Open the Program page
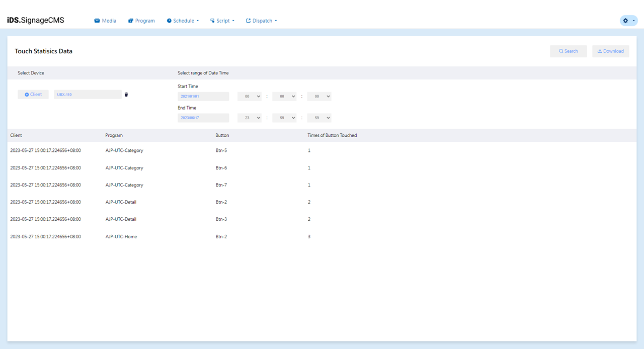Screen dimensions: 644x362 tap(141, 21)
